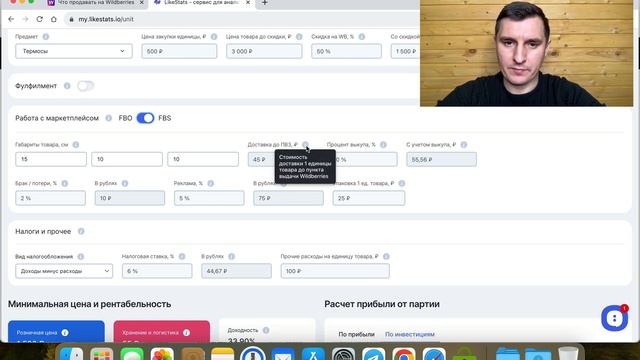Click the info icon next to Фулфилмент
640x360 pixels.
(x=67, y=86)
